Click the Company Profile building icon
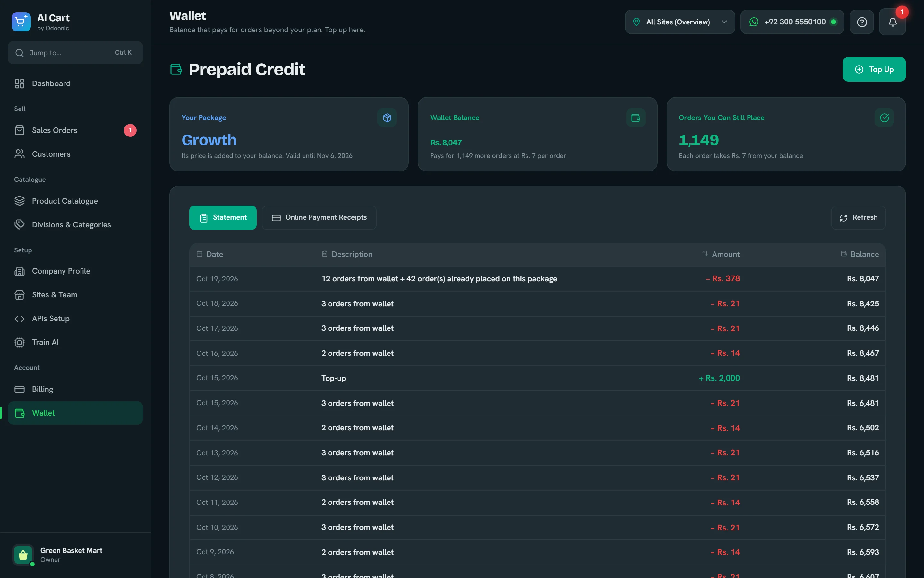The height and width of the screenshot is (578, 924). coord(20,271)
